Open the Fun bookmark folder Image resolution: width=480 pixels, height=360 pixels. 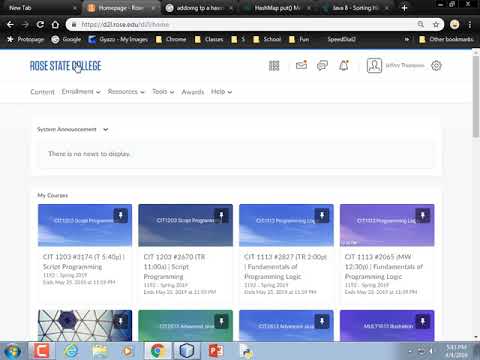point(299,39)
